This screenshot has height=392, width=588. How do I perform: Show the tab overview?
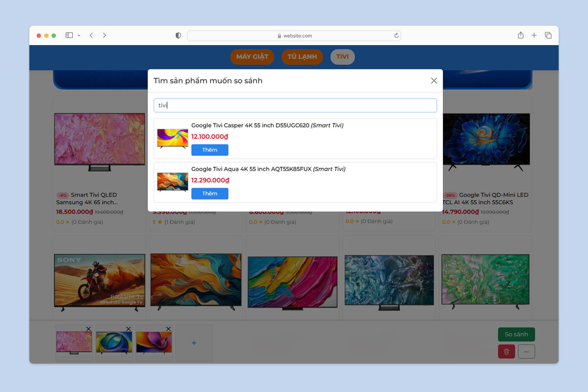(548, 35)
